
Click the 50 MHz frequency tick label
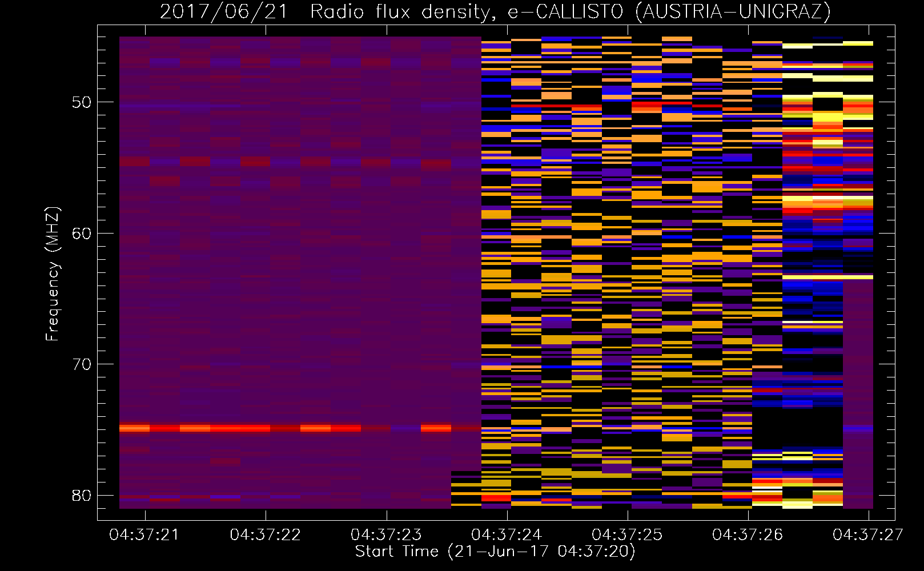[82, 103]
